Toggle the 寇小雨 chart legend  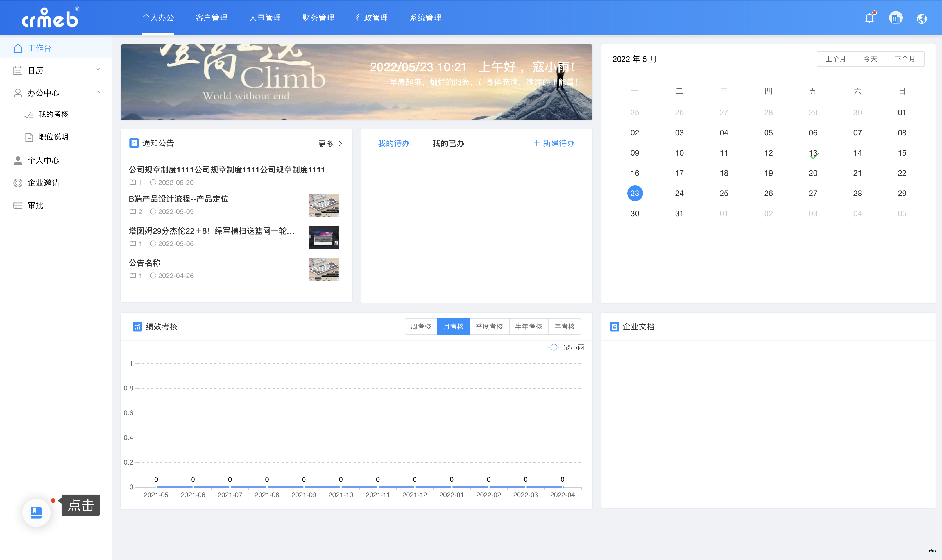[565, 347]
